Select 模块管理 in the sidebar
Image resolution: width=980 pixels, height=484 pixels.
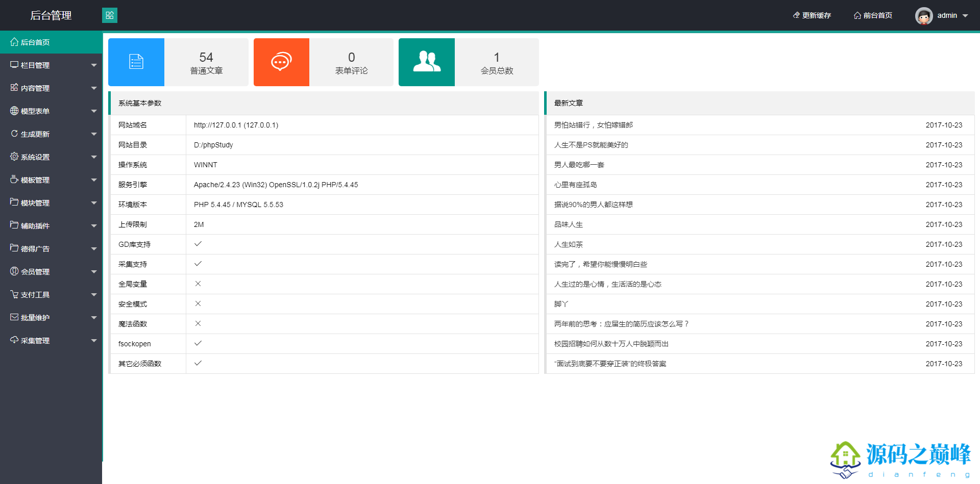click(51, 203)
